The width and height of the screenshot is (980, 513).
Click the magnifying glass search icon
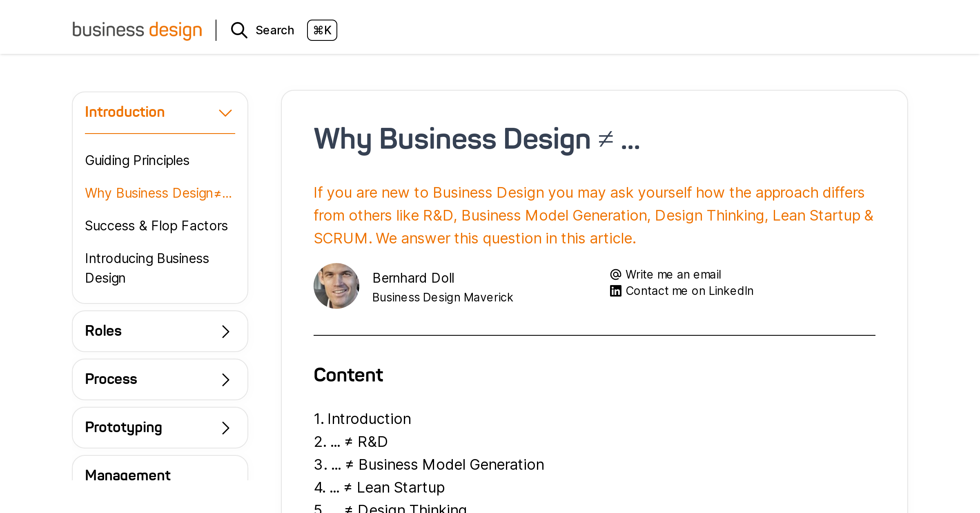(x=239, y=30)
